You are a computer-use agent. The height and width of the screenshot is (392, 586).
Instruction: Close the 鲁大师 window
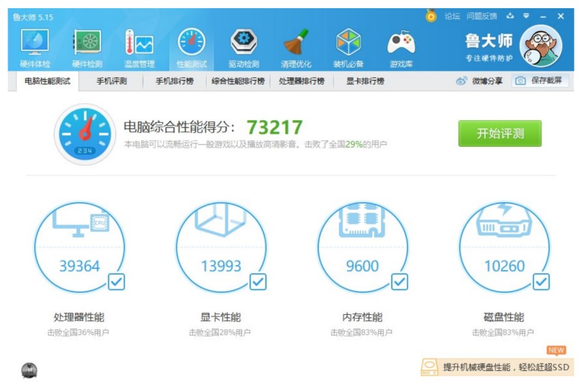561,16
